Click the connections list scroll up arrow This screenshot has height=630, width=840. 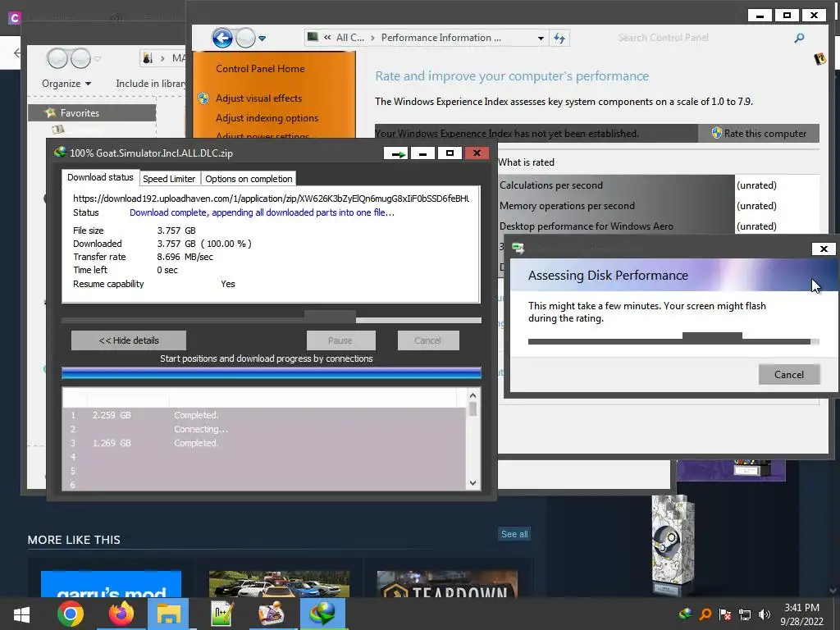(x=472, y=395)
